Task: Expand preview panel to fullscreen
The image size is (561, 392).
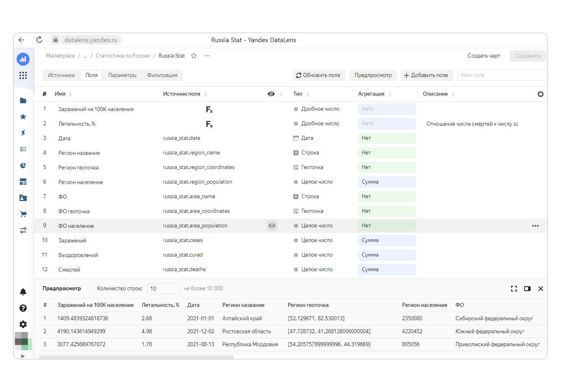Action: pyautogui.click(x=514, y=289)
